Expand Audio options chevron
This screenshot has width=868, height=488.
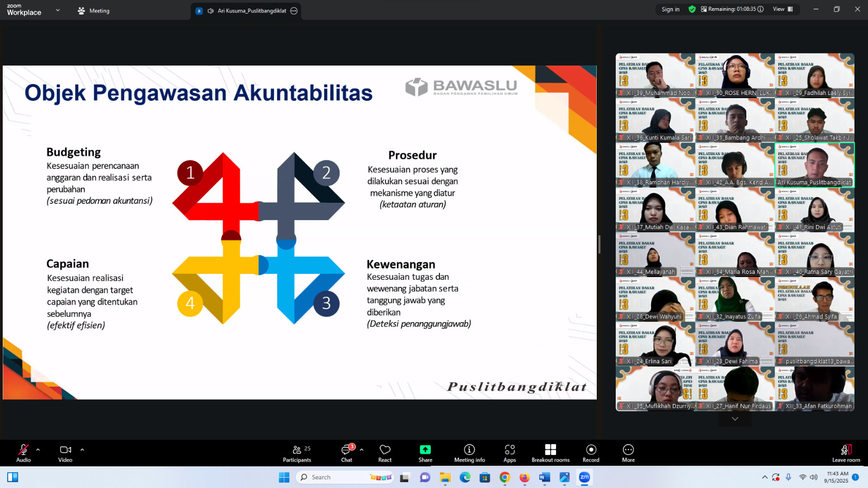37,449
